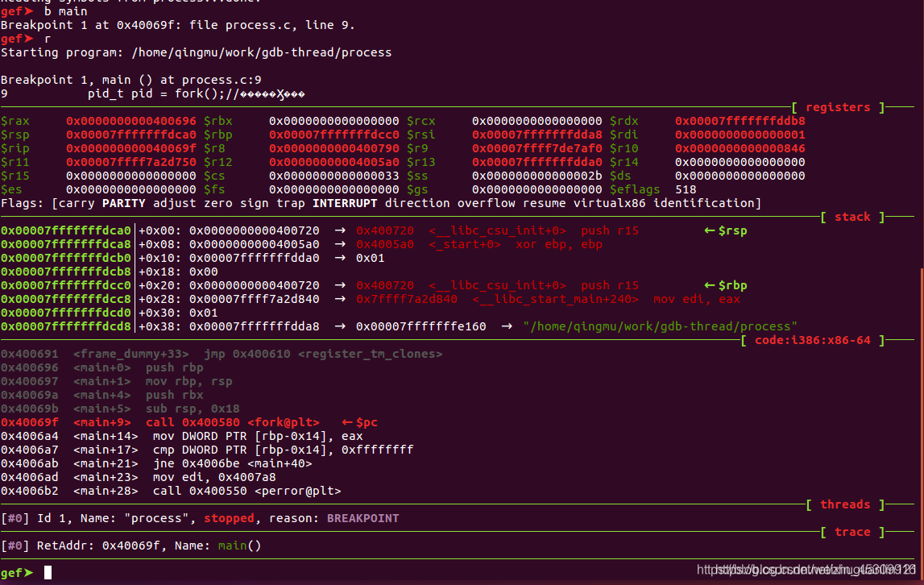Click the '←$rsp' marker in stack
The image size is (924, 585).
726,230
